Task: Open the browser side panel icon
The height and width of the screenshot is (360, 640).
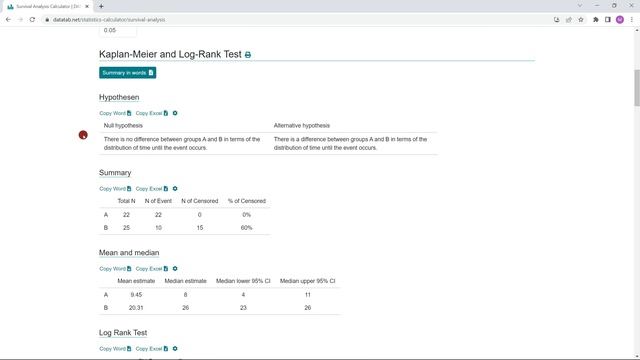Action: 608,20
